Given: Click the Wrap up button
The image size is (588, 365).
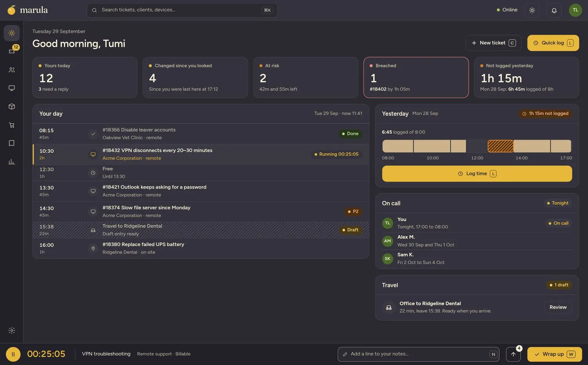Looking at the screenshot, I should point(554,354).
